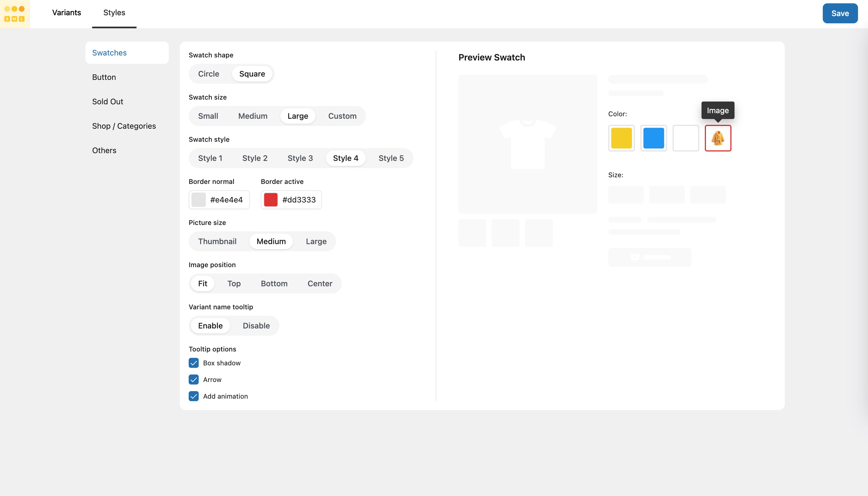The image size is (868, 496).
Task: Select the yellow color preview swatch
Action: click(621, 138)
